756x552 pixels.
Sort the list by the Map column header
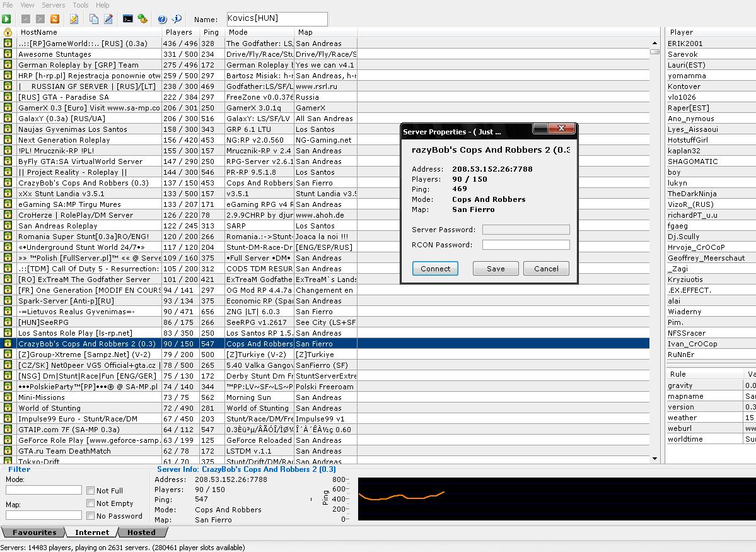pyautogui.click(x=325, y=32)
